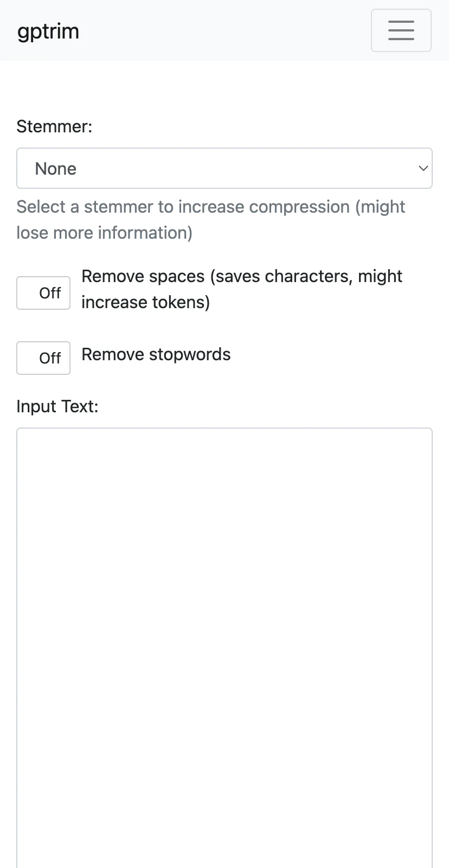Open the hamburger navigation menu
The height and width of the screenshot is (868, 449).
401,30
